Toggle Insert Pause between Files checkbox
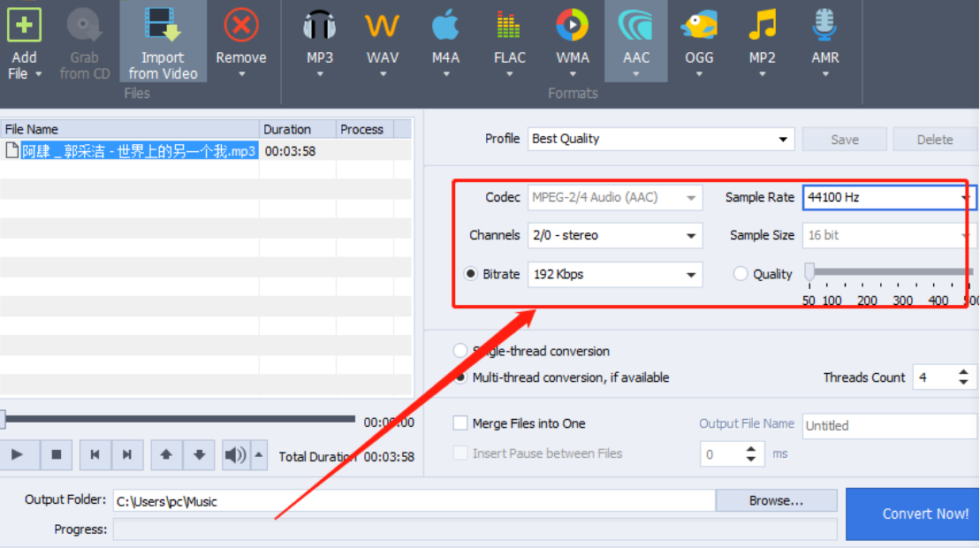This screenshot has height=548, width=980. pyautogui.click(x=460, y=453)
